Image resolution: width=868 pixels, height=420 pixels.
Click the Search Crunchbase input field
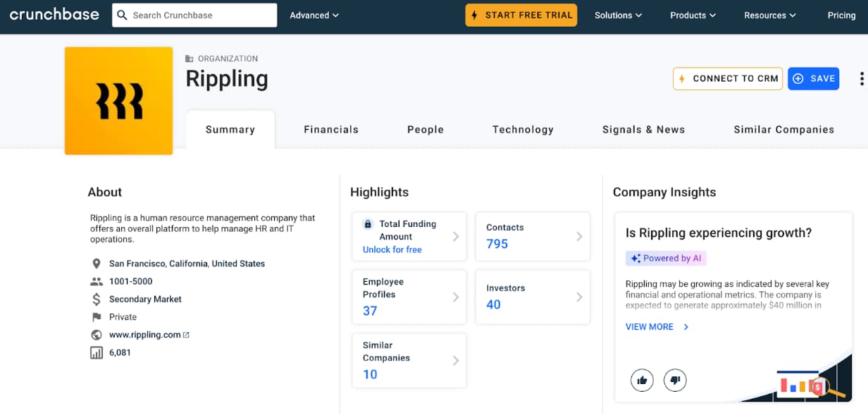(x=194, y=15)
